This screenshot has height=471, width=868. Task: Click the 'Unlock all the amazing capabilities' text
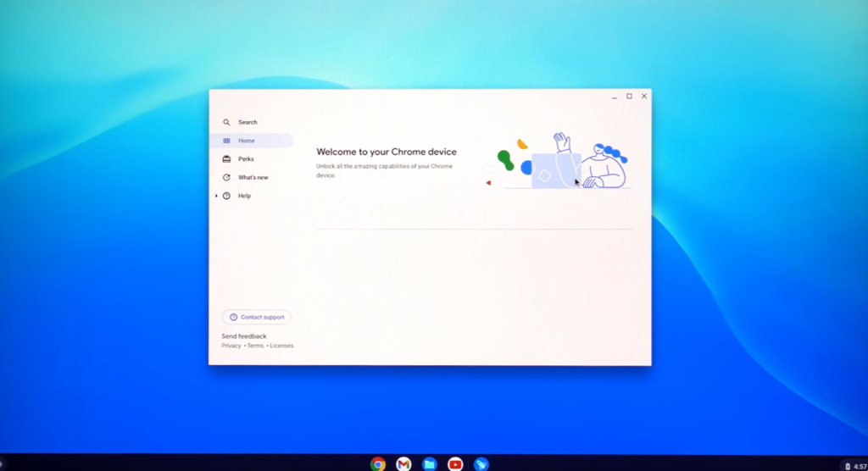384,170
